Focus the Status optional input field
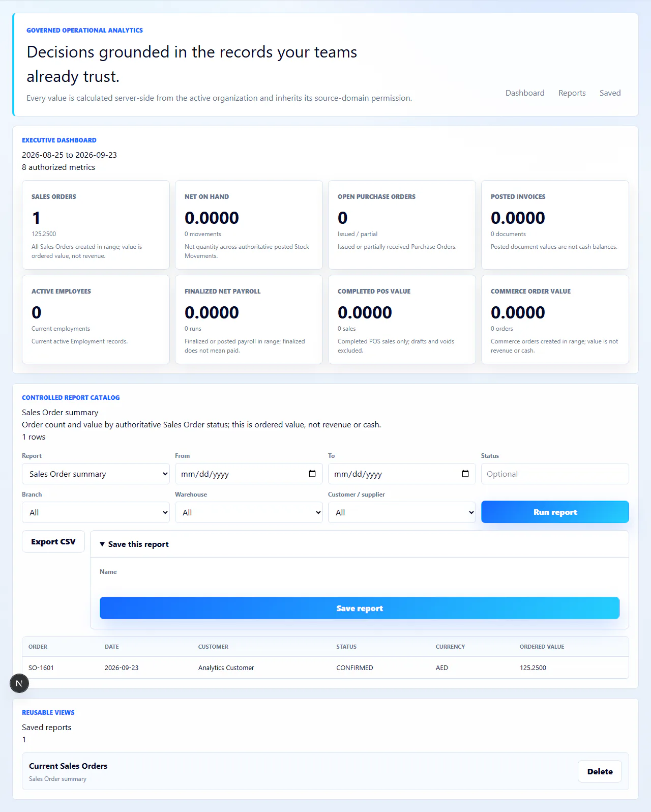This screenshot has height=812, width=651. [x=555, y=474]
